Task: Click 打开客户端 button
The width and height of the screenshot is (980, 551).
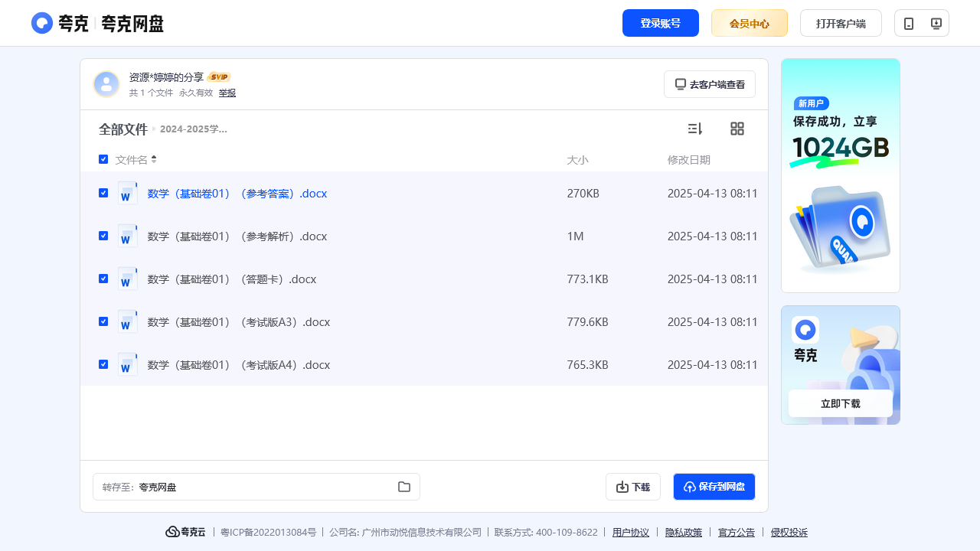Action: click(x=841, y=23)
